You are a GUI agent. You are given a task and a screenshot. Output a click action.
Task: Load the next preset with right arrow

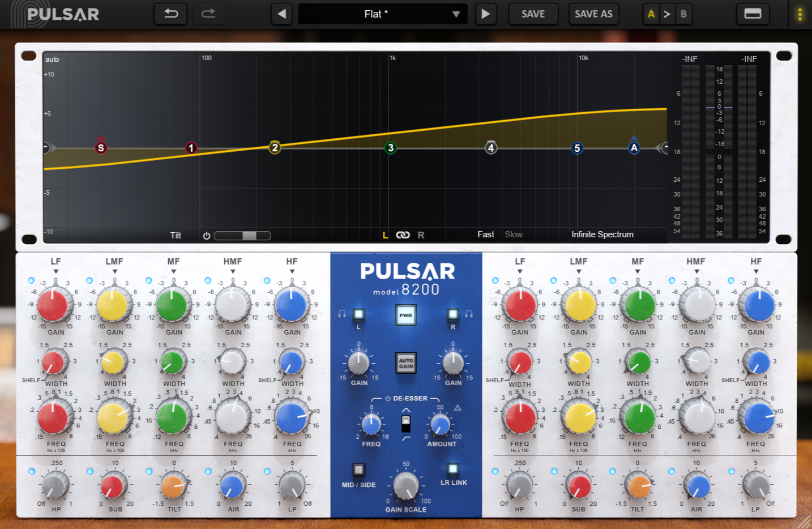[485, 14]
